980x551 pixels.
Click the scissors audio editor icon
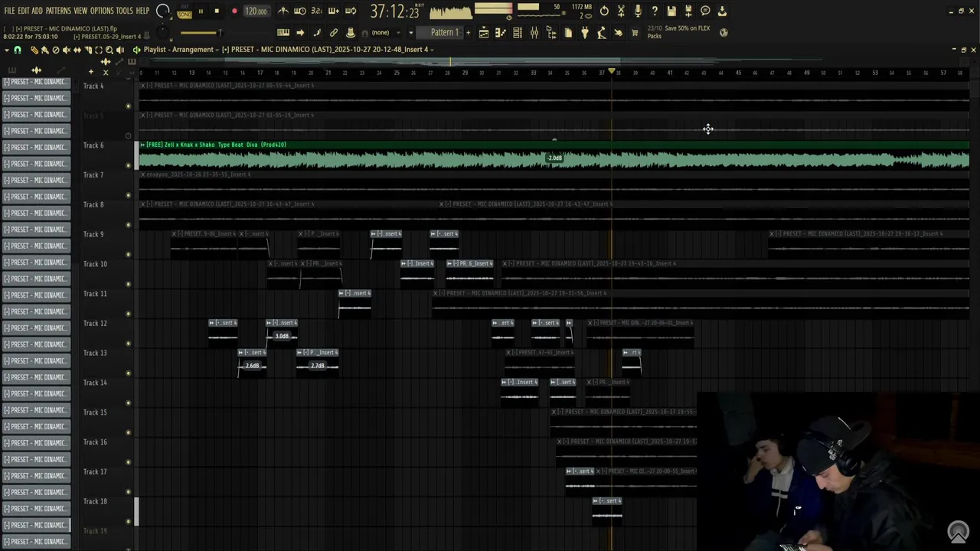coord(621,11)
